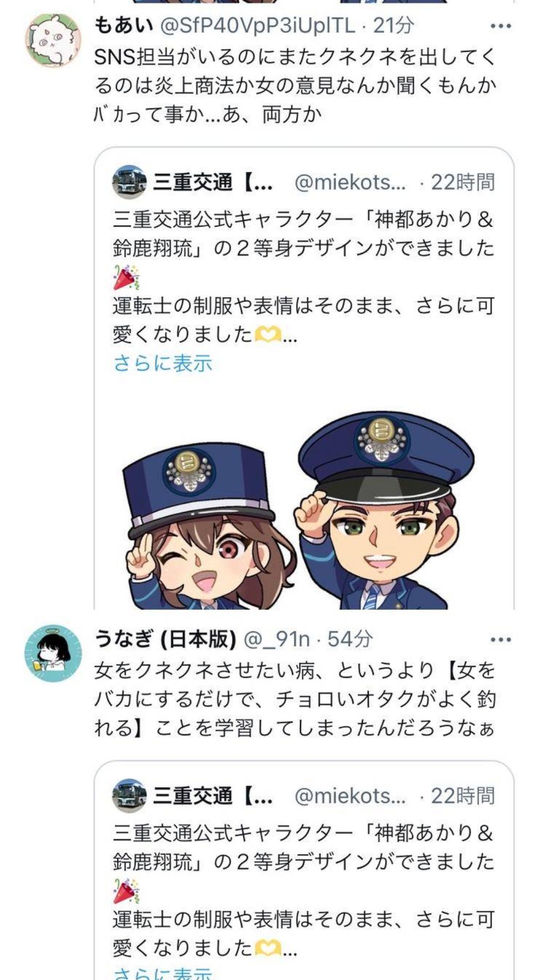539x980 pixels.
Task: Tap the 21分 timestamp on もあい's tweet
Action: pyautogui.click(x=393, y=25)
